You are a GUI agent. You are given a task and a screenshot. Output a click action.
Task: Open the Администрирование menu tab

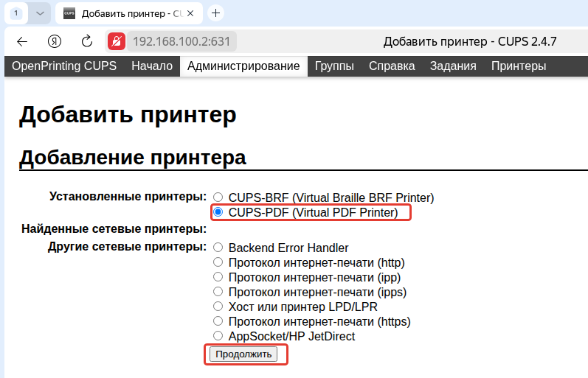243,66
